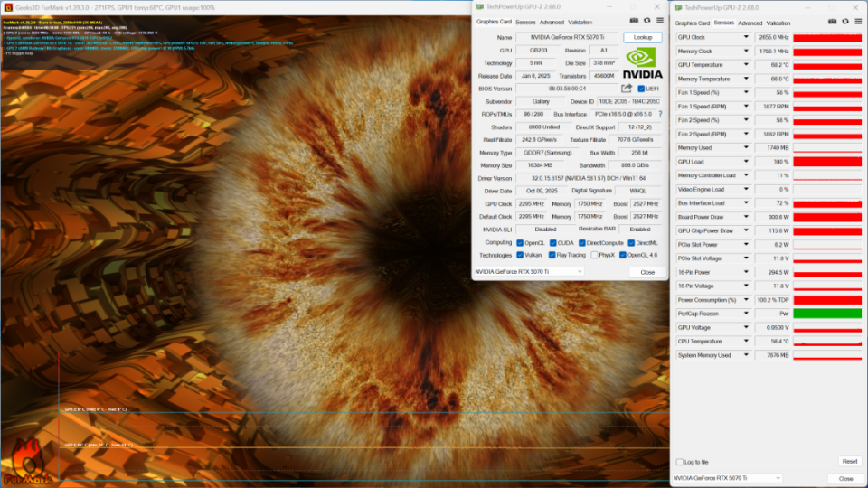Click the Power Consumption (%) graph bar

(827, 300)
